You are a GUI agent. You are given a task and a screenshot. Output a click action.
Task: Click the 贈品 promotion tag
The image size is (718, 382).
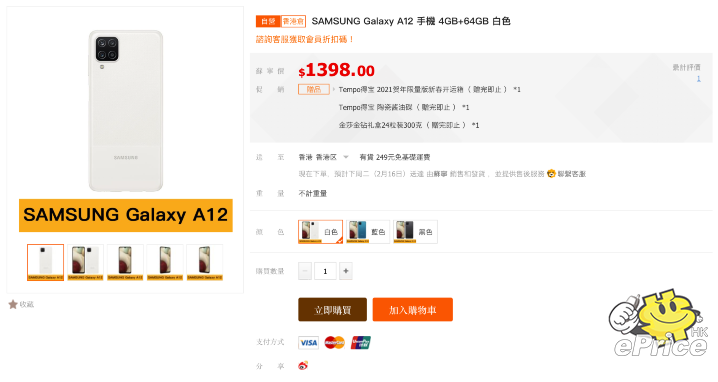314,89
